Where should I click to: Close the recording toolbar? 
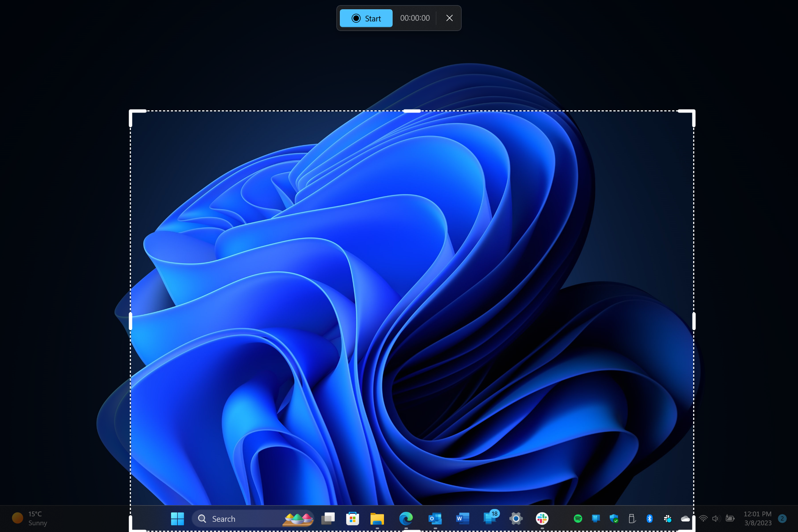coord(449,18)
